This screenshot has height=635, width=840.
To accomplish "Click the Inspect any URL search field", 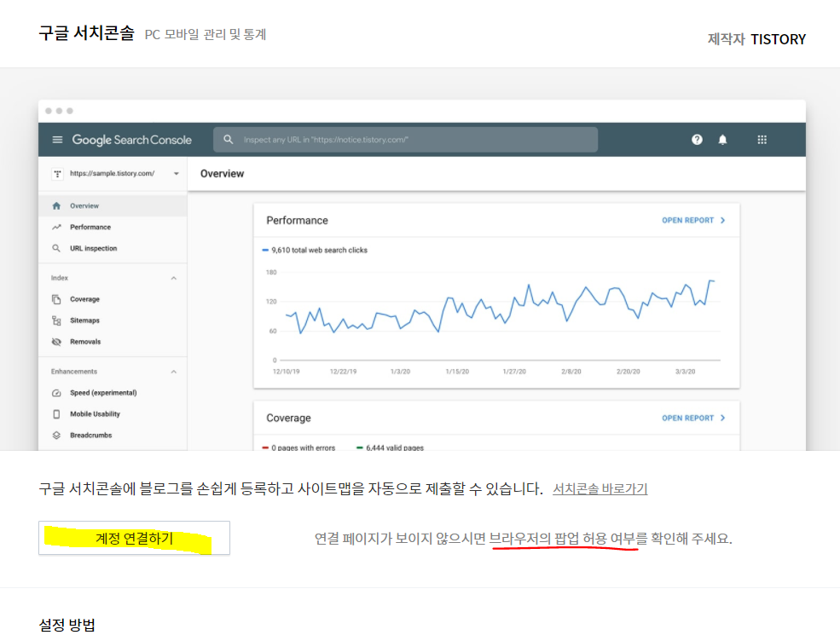I will point(406,140).
